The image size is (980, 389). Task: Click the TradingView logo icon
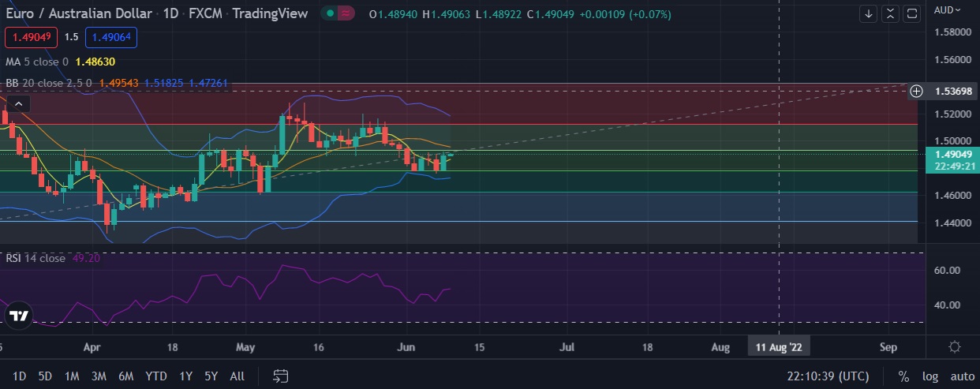pyautogui.click(x=19, y=316)
